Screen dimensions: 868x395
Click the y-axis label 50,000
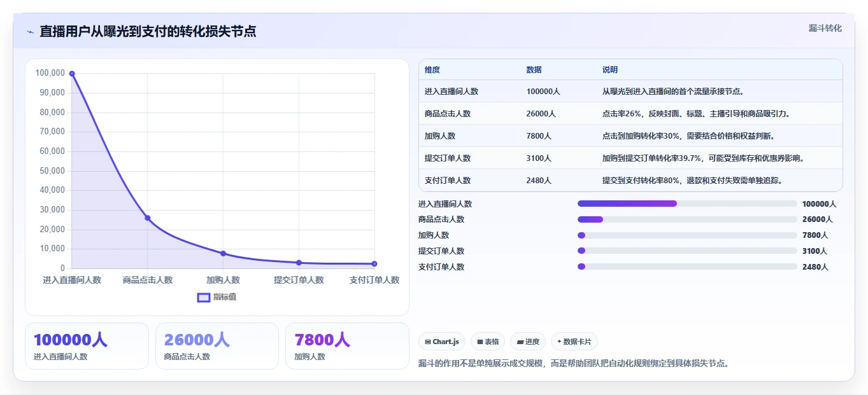(x=52, y=170)
